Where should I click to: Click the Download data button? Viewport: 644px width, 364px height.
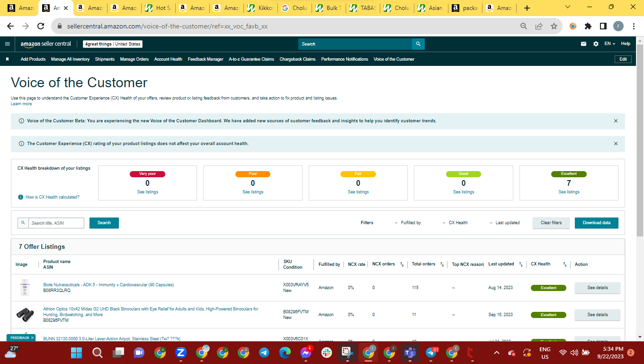[x=597, y=223]
